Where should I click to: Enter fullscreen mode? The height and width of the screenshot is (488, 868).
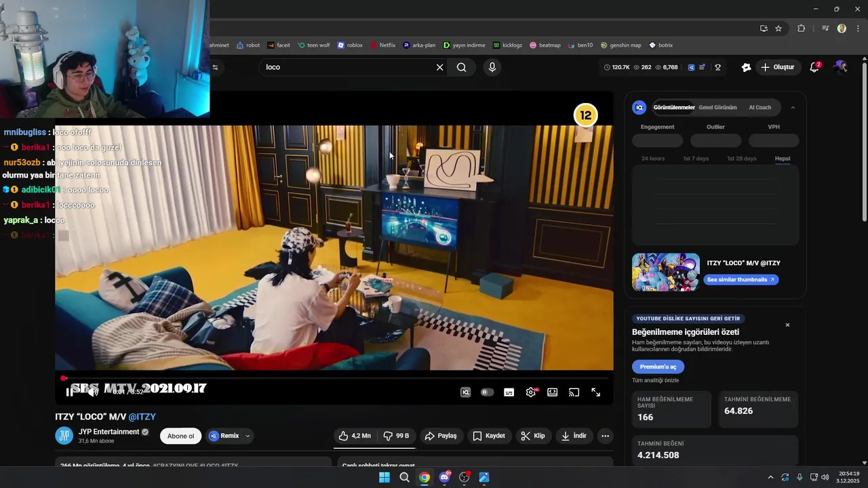tap(596, 392)
